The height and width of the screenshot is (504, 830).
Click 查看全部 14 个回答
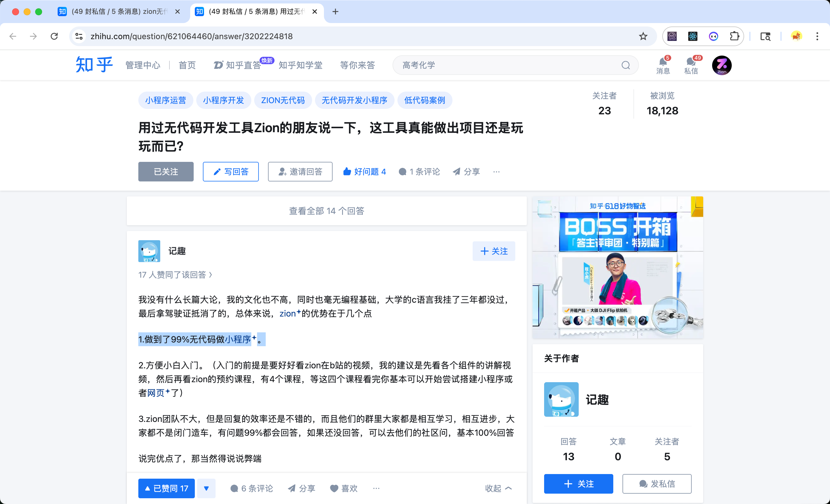327,211
